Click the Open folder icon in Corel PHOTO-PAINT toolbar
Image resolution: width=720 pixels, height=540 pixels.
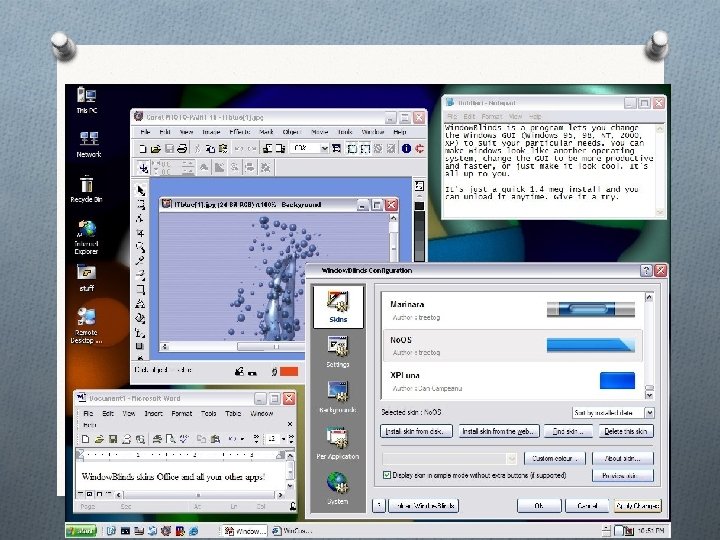tap(156, 149)
